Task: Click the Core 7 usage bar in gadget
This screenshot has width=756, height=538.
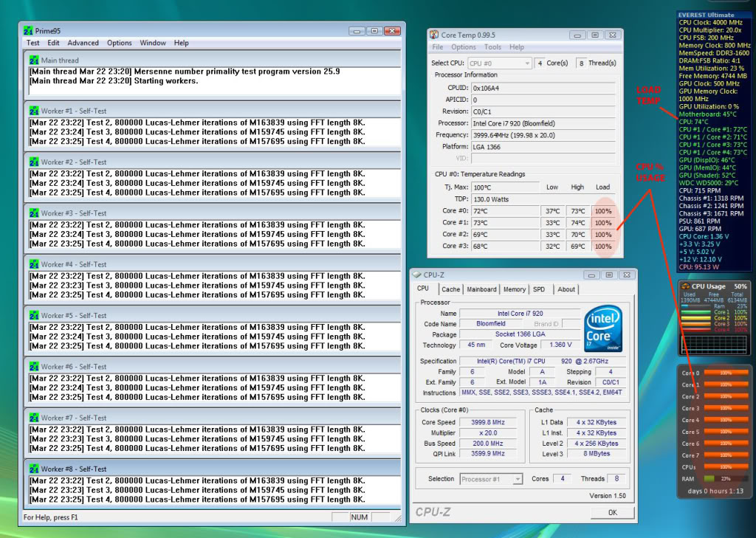Action: pyautogui.click(x=726, y=455)
